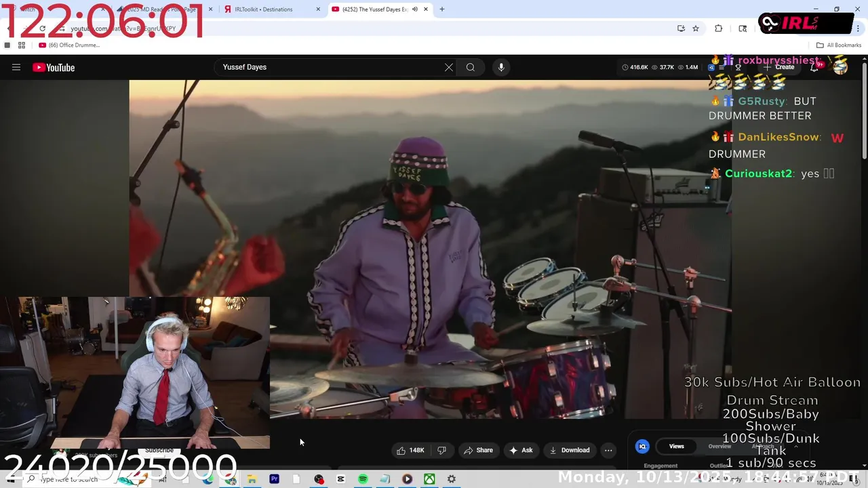Switch to the 2025 MD Readers Poll tab
The height and width of the screenshot is (488, 868).
click(163, 9)
